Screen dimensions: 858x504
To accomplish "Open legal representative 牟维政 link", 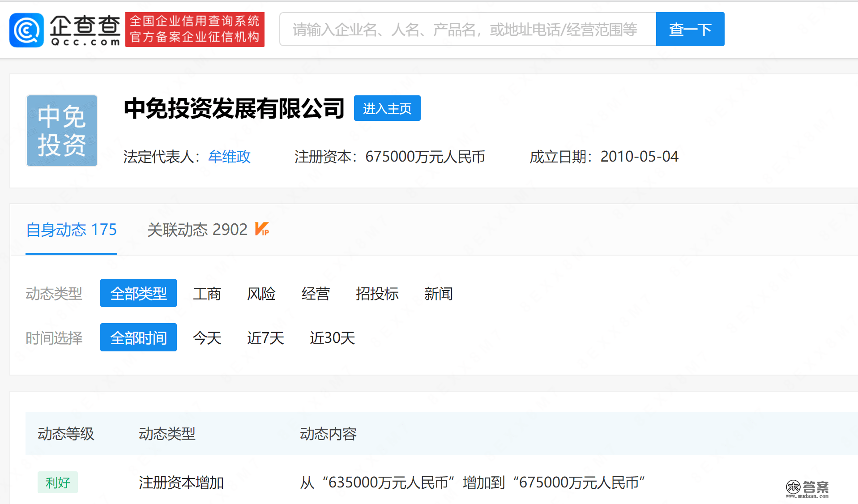I will (x=230, y=157).
